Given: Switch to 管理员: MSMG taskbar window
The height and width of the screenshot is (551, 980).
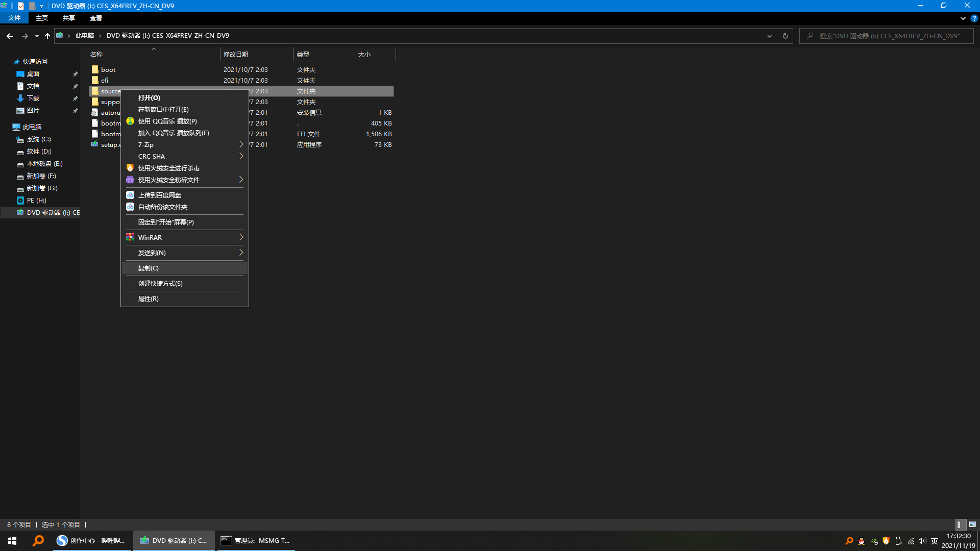Looking at the screenshot, I should click(255, 541).
